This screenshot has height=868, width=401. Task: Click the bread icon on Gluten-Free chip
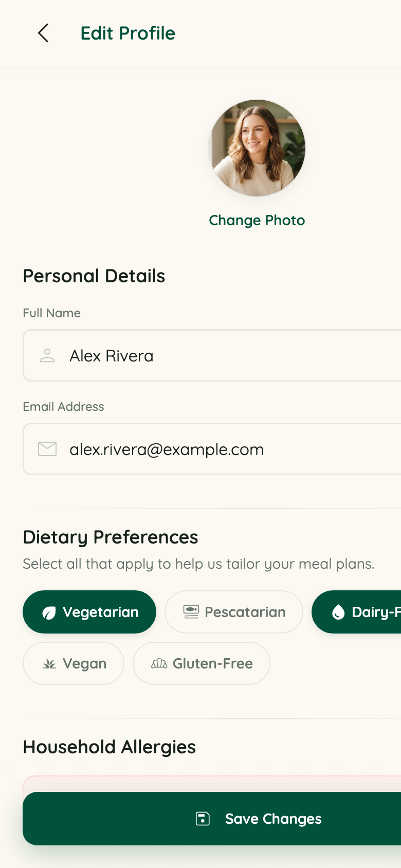tap(159, 664)
